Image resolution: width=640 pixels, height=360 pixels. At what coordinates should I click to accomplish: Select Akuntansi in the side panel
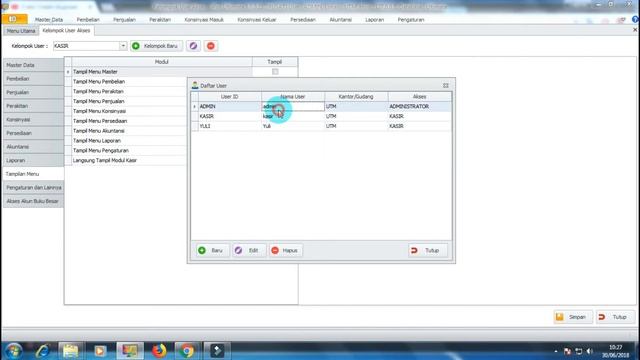click(x=33, y=147)
